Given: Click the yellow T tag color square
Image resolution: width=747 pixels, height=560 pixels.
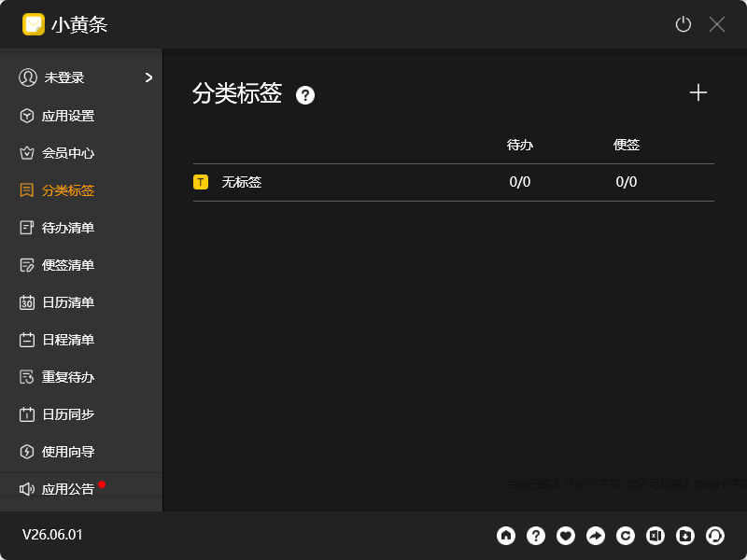Looking at the screenshot, I should point(201,182).
